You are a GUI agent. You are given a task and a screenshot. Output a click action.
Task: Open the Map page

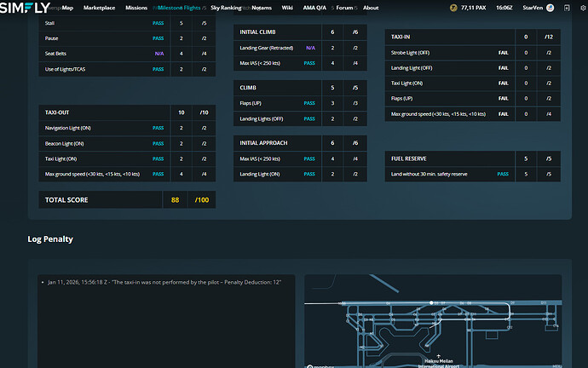click(x=67, y=8)
